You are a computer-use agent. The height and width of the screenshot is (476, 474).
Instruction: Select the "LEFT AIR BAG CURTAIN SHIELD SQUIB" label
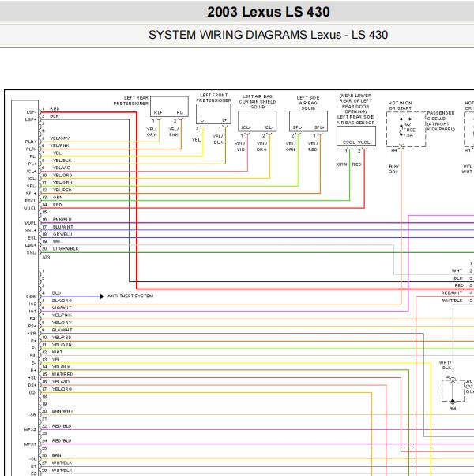[258, 101]
